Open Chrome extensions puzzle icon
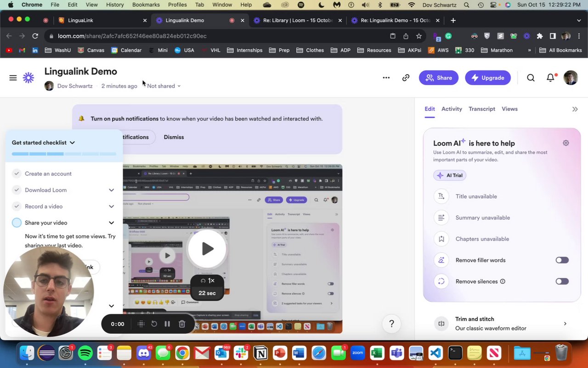This screenshot has height=368, width=588. (540, 36)
